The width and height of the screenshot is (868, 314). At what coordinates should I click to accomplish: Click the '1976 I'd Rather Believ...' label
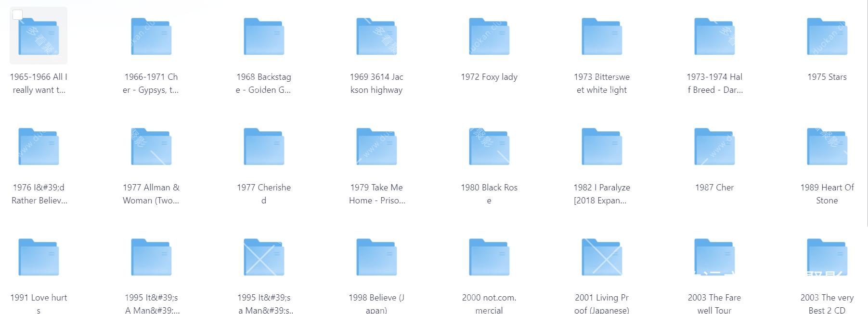(x=39, y=194)
